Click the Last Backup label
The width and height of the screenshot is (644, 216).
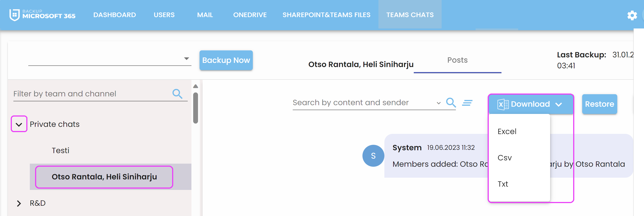[581, 55]
